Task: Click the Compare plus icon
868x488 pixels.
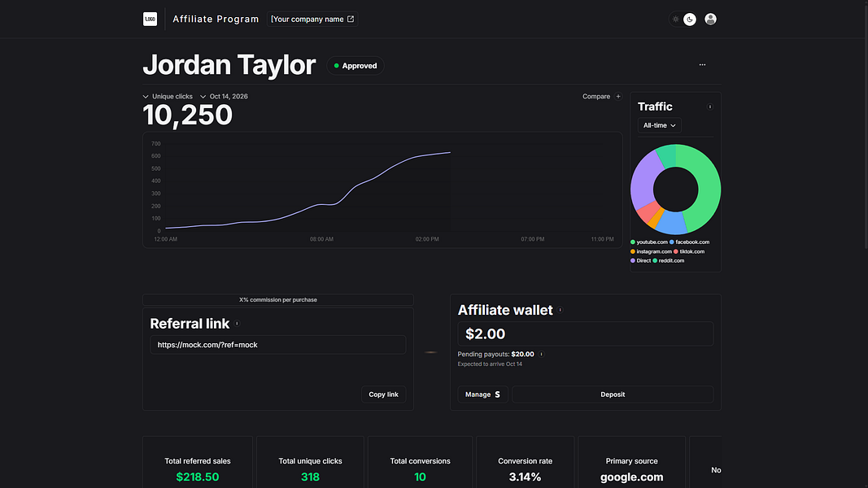Action: 618,96
